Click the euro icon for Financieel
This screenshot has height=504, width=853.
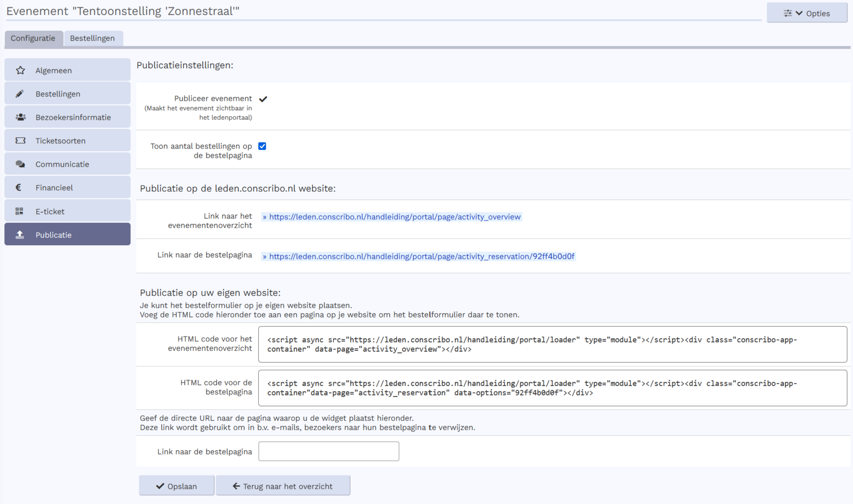point(18,188)
